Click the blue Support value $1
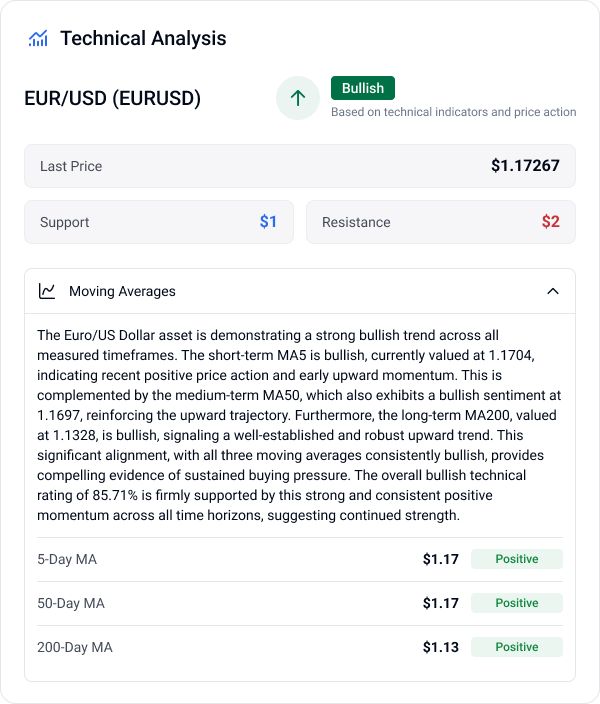 tap(268, 222)
